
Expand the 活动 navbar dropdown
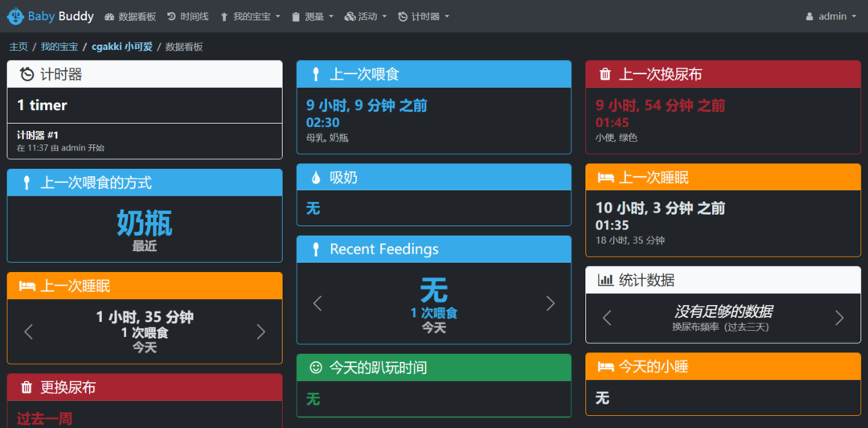click(x=366, y=17)
